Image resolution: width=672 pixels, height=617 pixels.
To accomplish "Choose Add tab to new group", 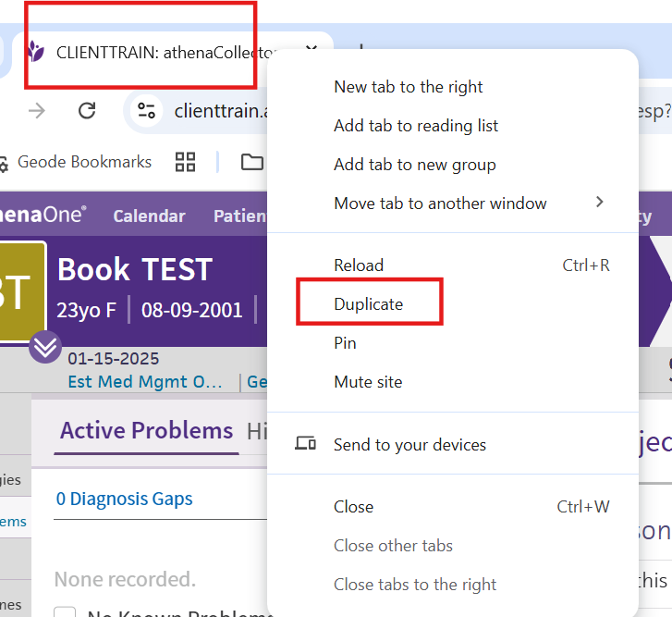I will [453, 165].
